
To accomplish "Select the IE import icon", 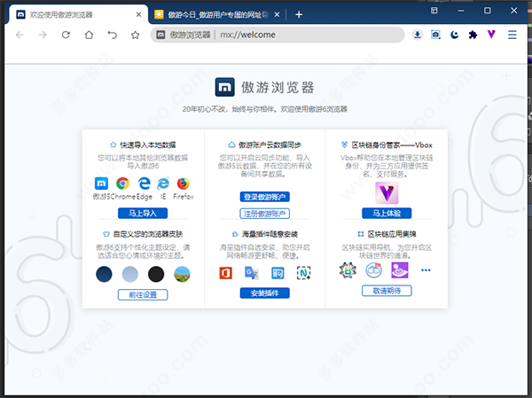I will click(x=163, y=183).
